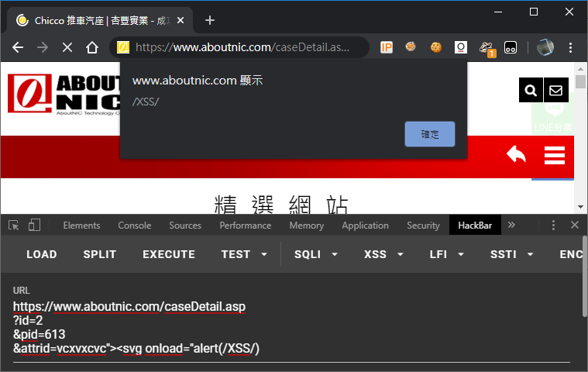Switch to the Console tab
588x372 pixels.
click(134, 226)
